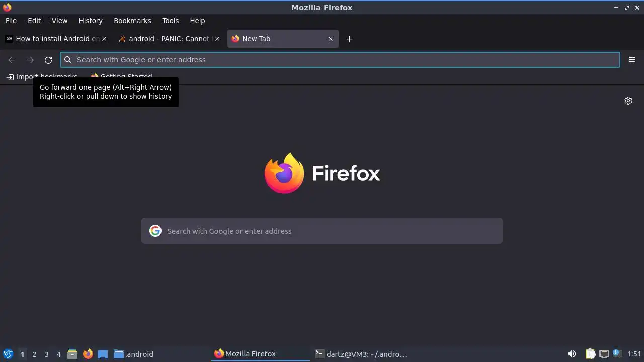Open Getting Started bookmark
644x362 pixels.
pyautogui.click(x=121, y=77)
